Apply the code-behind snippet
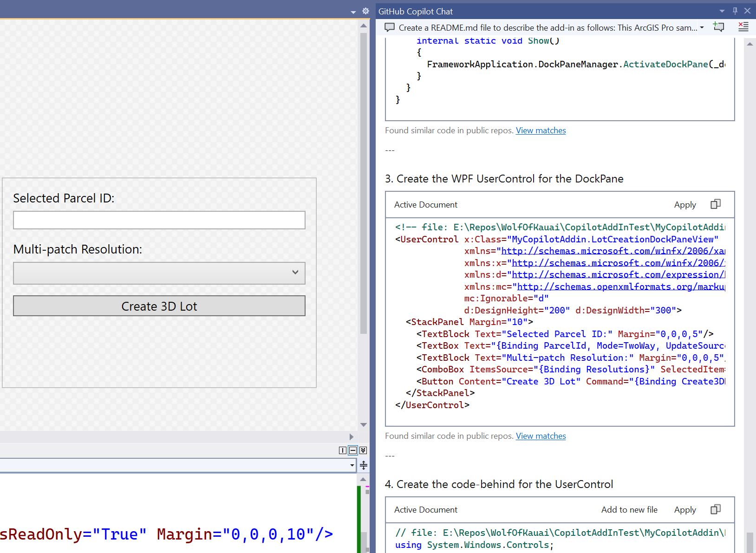Screen dimensions: 756x553 point(685,510)
